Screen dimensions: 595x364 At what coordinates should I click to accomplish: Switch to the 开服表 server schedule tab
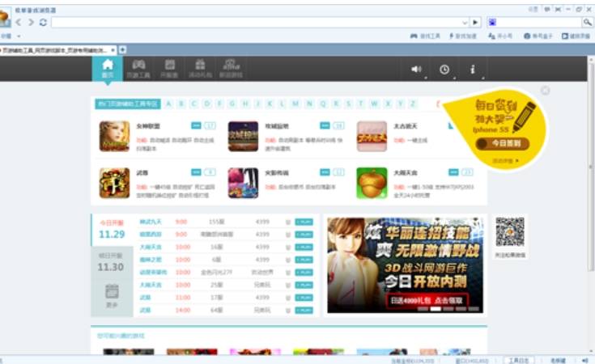[x=169, y=69]
